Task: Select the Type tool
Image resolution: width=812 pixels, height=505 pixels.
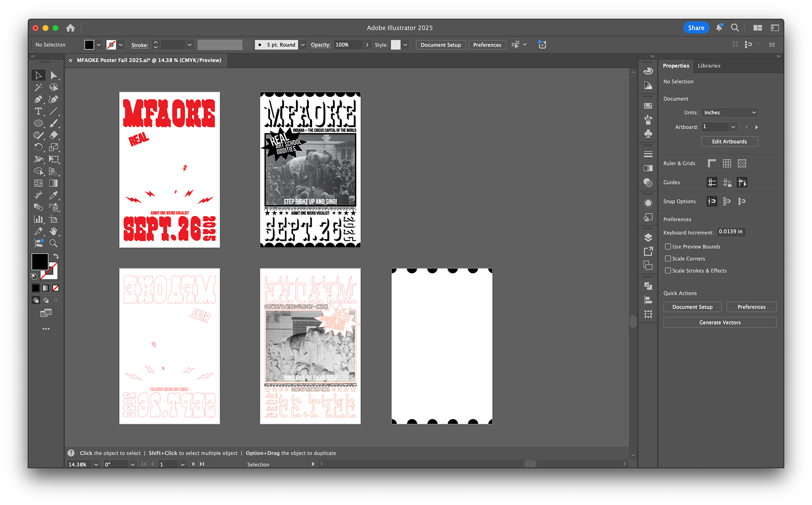Action: [x=38, y=111]
